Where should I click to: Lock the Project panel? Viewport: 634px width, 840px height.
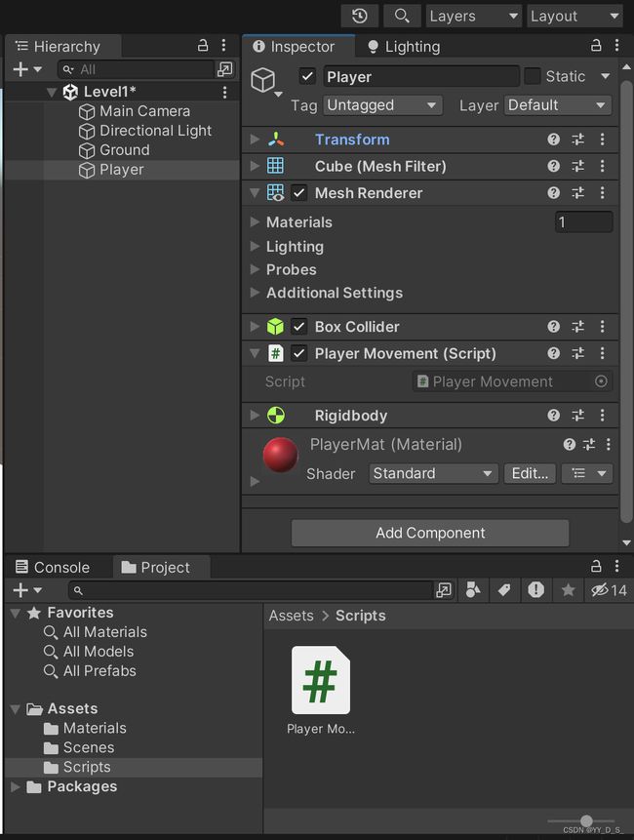pos(596,566)
